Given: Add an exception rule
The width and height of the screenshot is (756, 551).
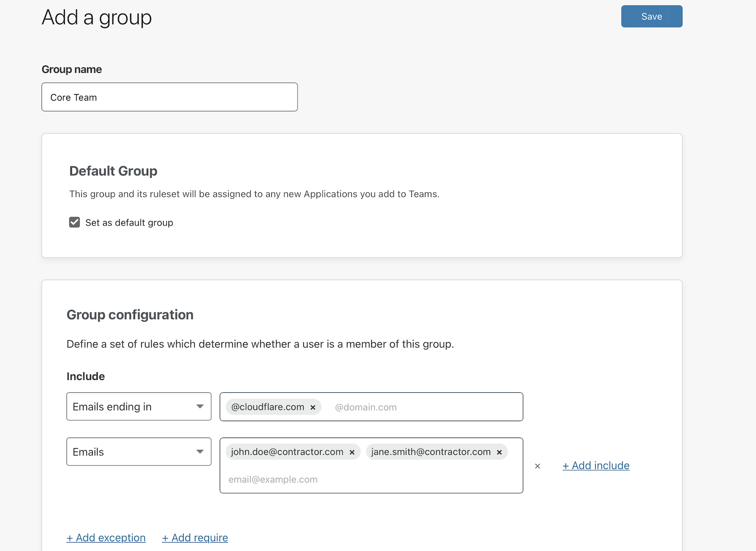Looking at the screenshot, I should point(106,537).
